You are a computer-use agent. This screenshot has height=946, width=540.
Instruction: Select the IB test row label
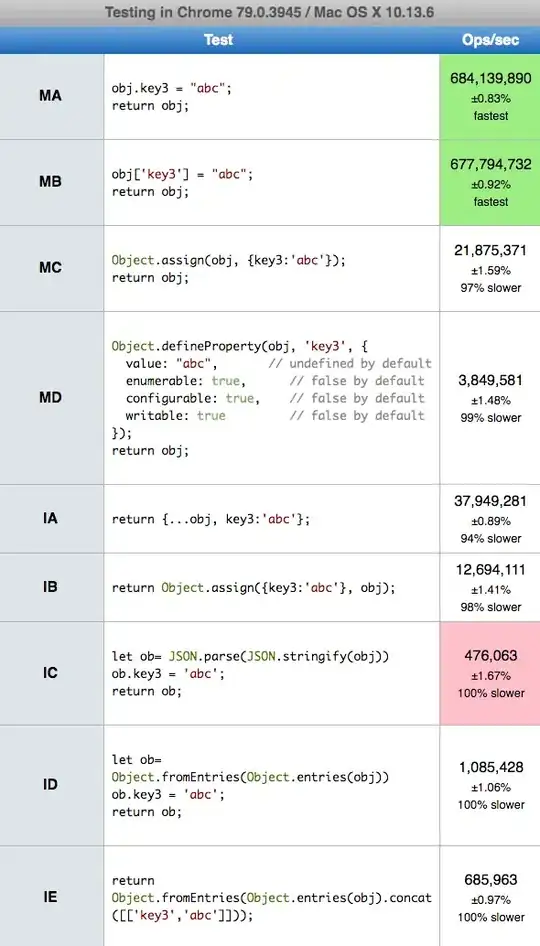[x=50, y=587]
